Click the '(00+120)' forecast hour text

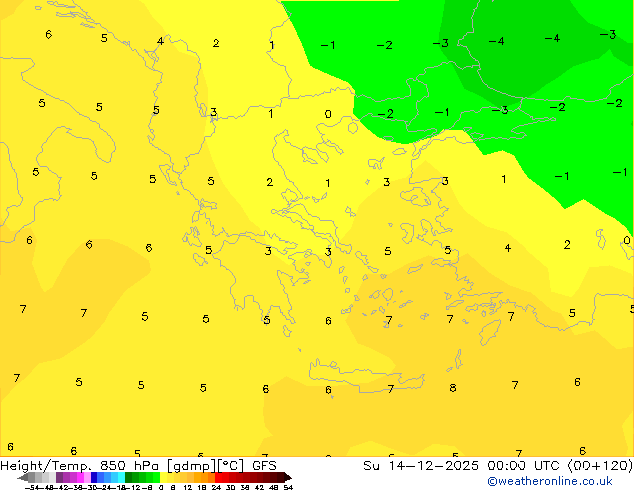pyautogui.click(x=600, y=466)
